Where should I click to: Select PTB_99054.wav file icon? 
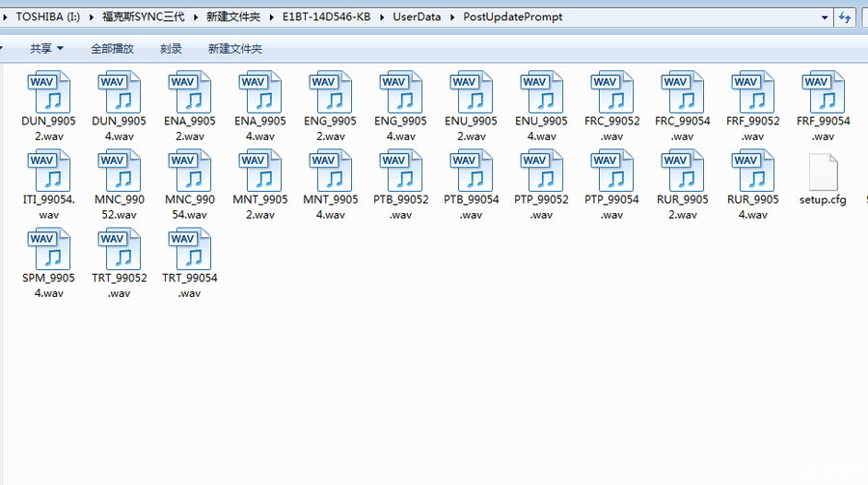tap(471, 171)
